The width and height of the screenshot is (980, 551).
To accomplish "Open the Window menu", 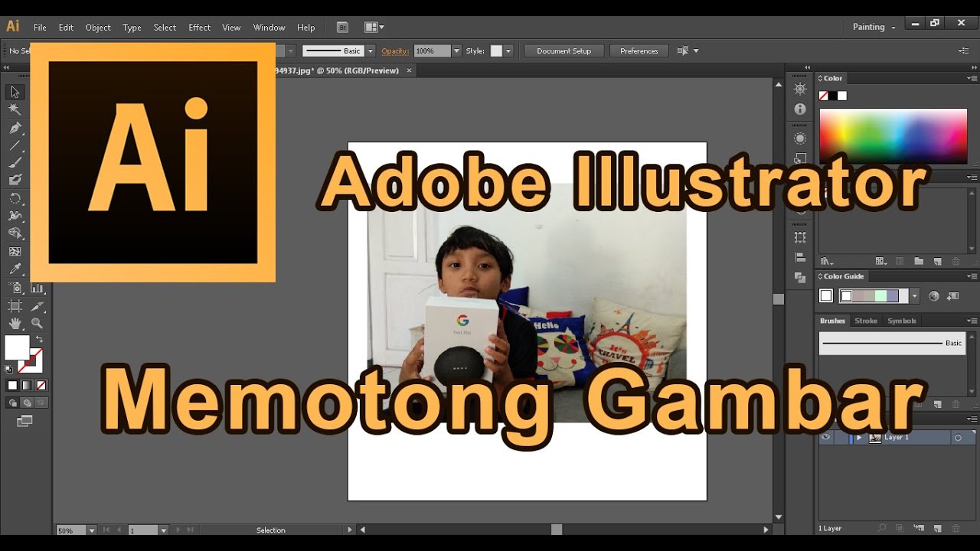I will [269, 28].
